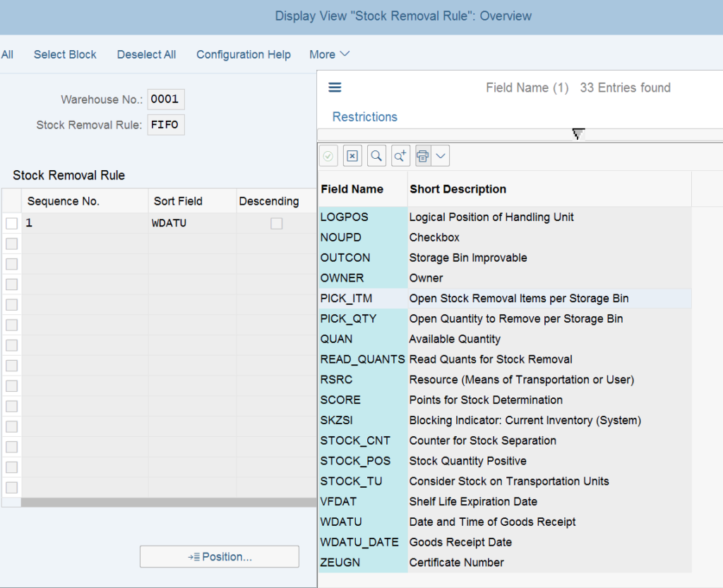This screenshot has width=723, height=588.
Task: Click the filter funnel restriction toggle
Action: coord(578,134)
